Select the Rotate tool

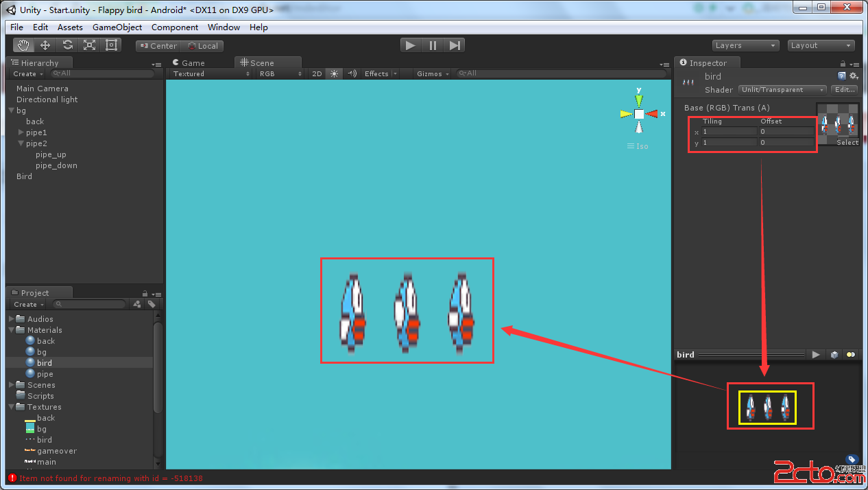pyautogui.click(x=67, y=45)
